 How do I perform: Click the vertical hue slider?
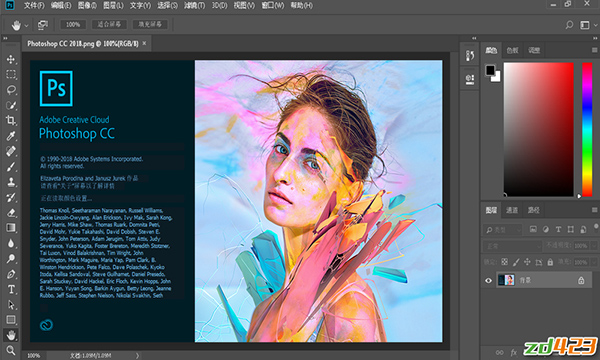click(587, 129)
